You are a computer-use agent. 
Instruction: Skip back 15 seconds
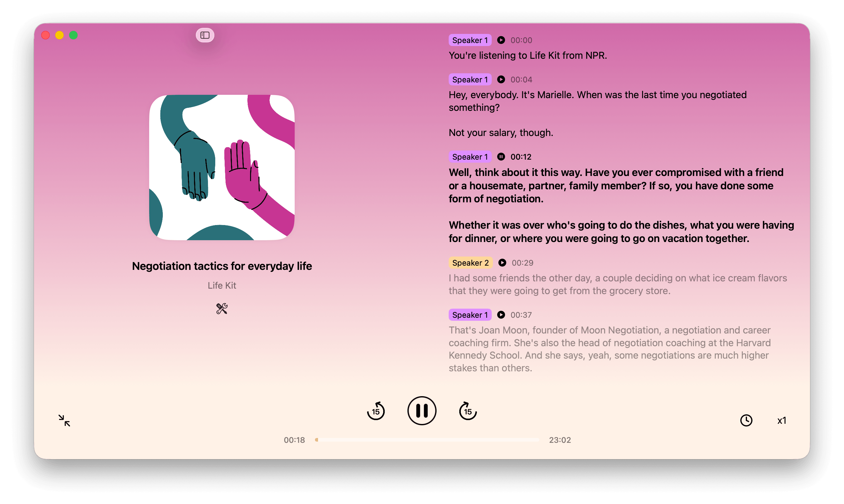pyautogui.click(x=376, y=411)
